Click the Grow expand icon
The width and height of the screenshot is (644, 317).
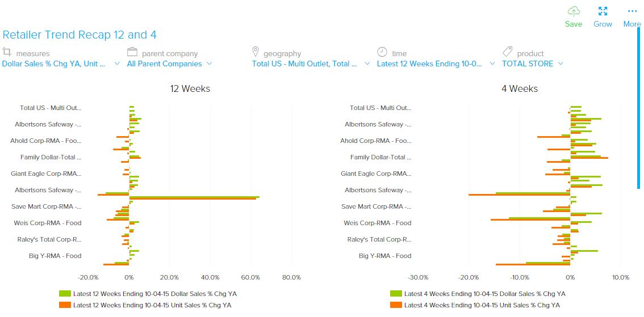coord(603,11)
